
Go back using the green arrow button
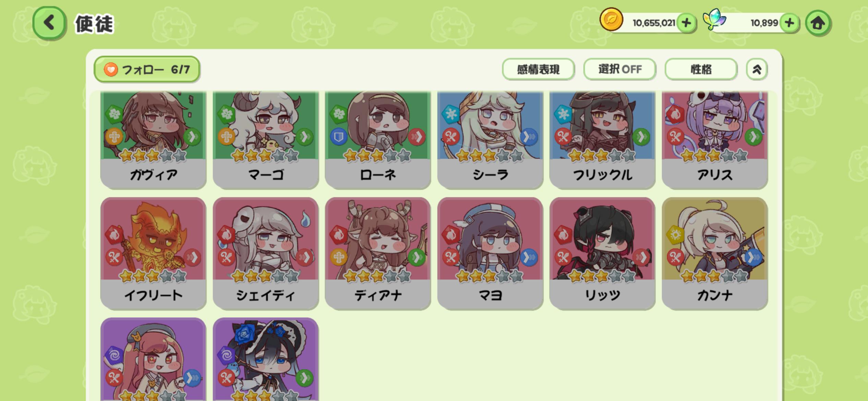[49, 23]
